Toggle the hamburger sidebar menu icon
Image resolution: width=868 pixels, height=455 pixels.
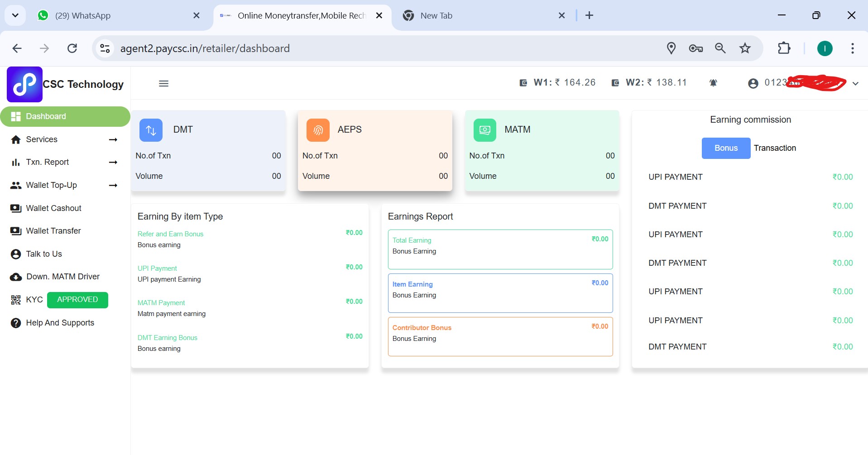[164, 83]
